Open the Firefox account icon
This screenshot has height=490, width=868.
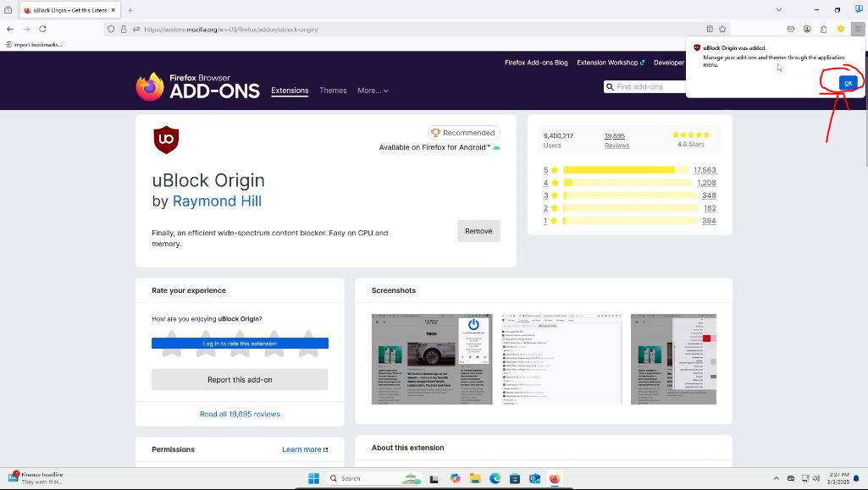pos(807,30)
